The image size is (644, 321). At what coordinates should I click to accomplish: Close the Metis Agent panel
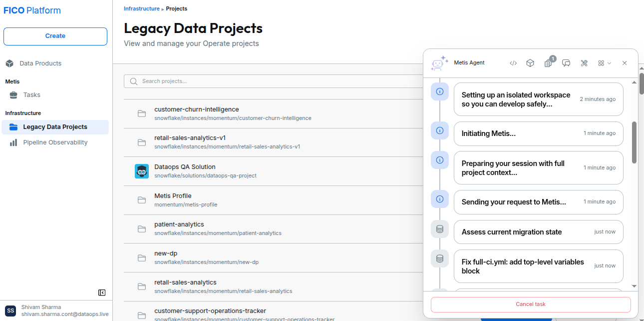tap(625, 63)
